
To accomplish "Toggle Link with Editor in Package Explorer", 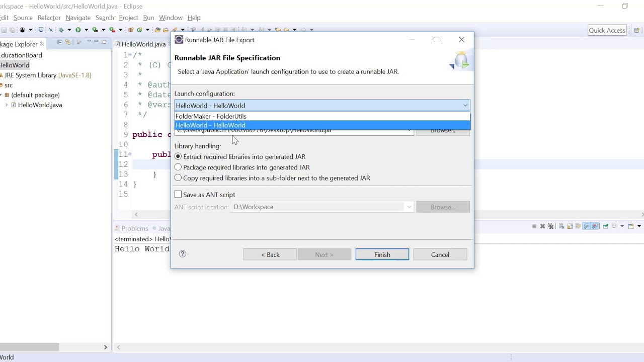I will point(67,42).
